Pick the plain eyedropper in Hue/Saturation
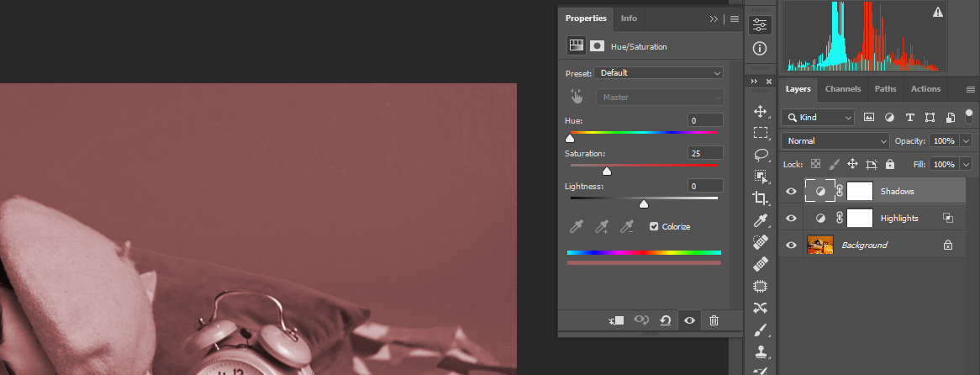The height and width of the screenshot is (375, 980). [577, 226]
